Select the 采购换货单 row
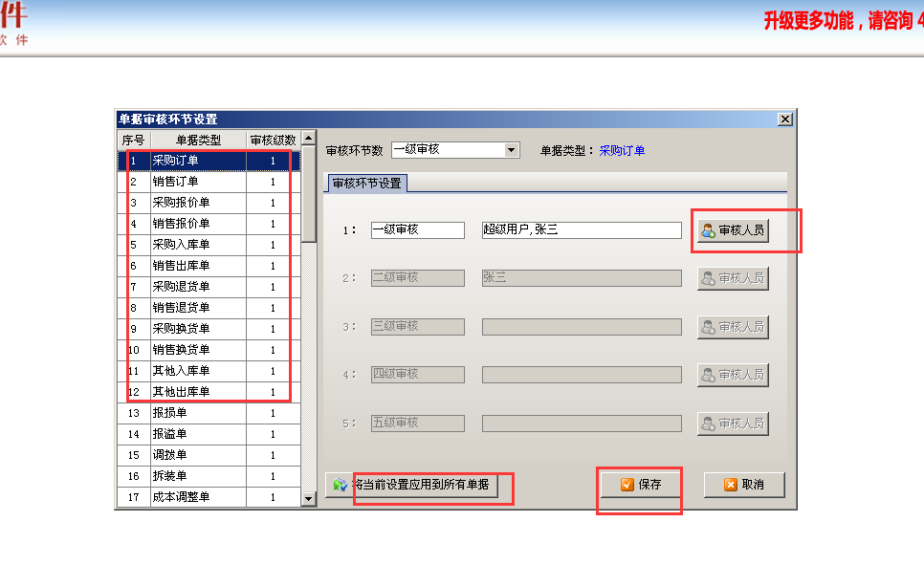This screenshot has height=565, width=924. click(x=209, y=329)
